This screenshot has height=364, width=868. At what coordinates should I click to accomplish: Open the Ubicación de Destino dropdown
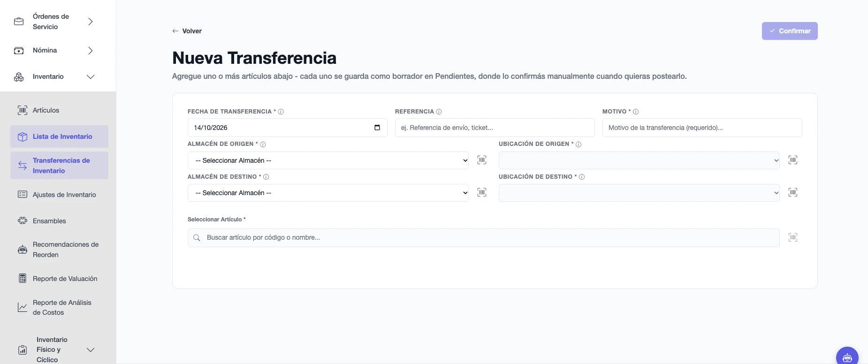pos(639,193)
